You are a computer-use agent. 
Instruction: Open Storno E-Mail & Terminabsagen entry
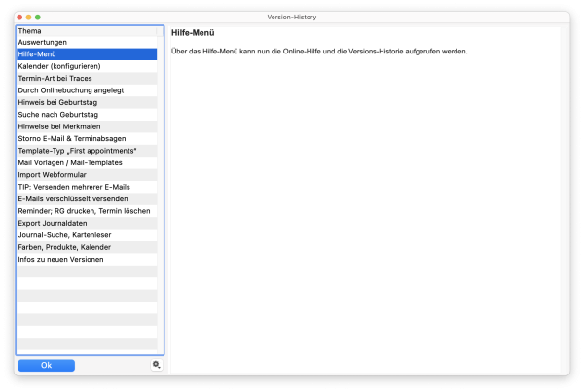(72, 138)
